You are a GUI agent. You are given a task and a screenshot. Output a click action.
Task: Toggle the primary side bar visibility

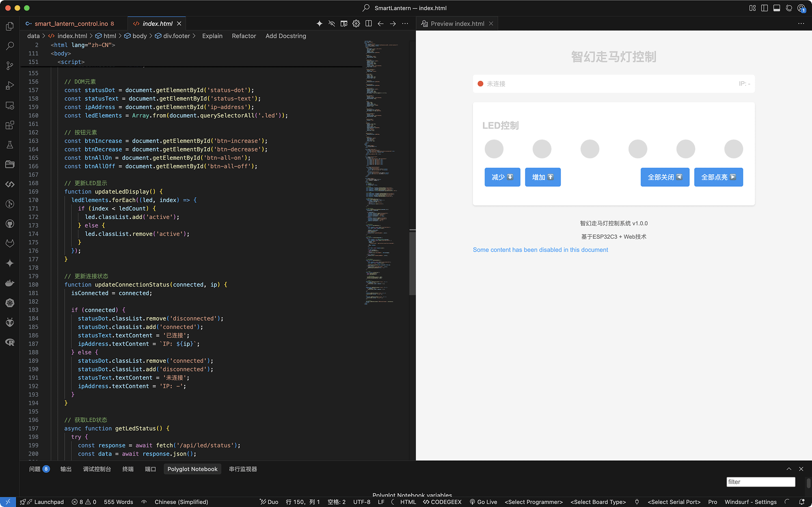[x=764, y=8]
